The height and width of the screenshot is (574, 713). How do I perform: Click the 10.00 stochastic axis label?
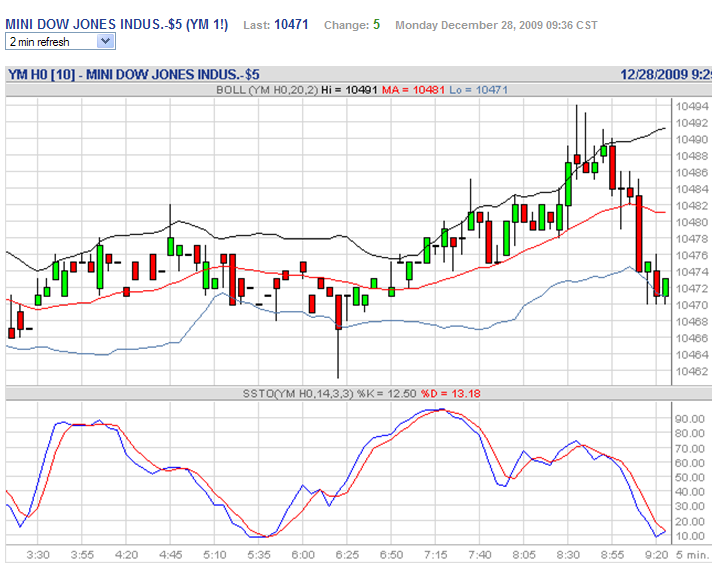tap(690, 536)
